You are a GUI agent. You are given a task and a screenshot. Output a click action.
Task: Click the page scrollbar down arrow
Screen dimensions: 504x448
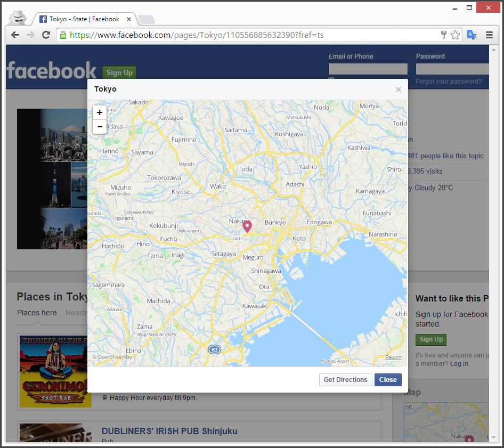coord(493,438)
